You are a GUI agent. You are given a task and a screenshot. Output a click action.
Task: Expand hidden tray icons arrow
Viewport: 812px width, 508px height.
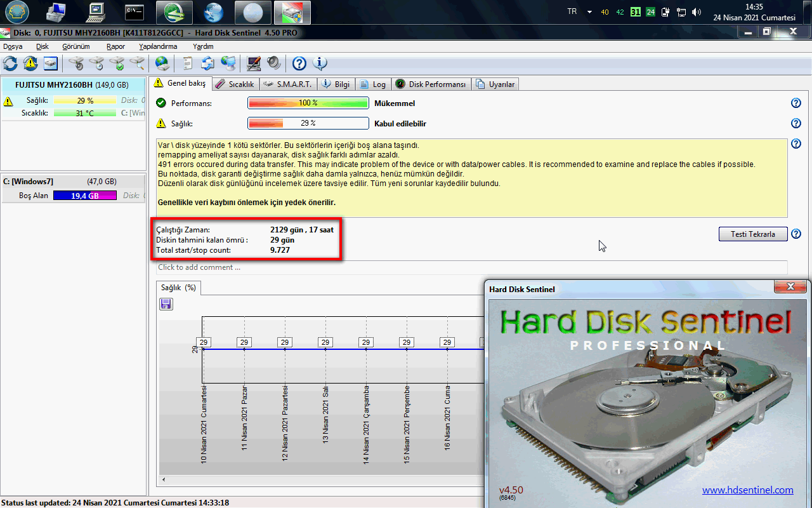[x=589, y=12]
